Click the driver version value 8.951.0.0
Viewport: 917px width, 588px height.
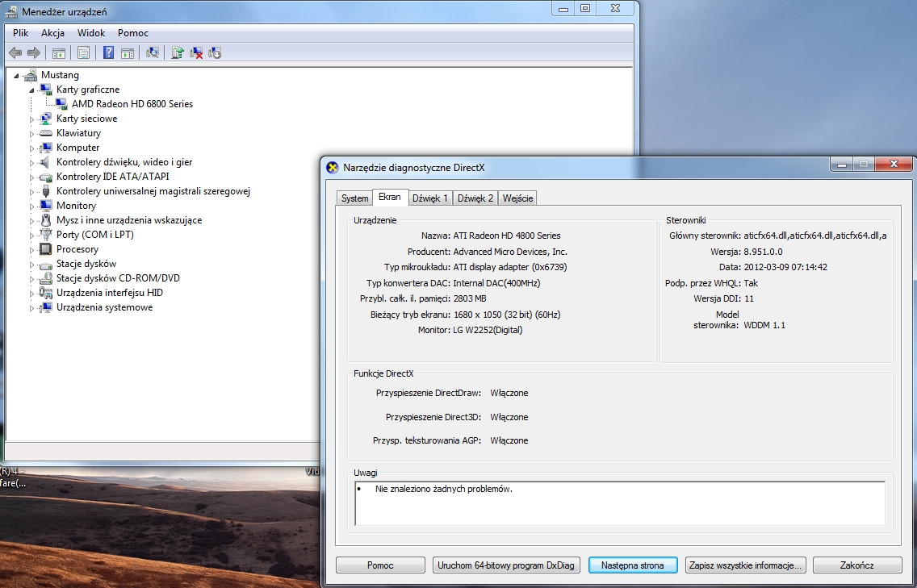point(763,252)
